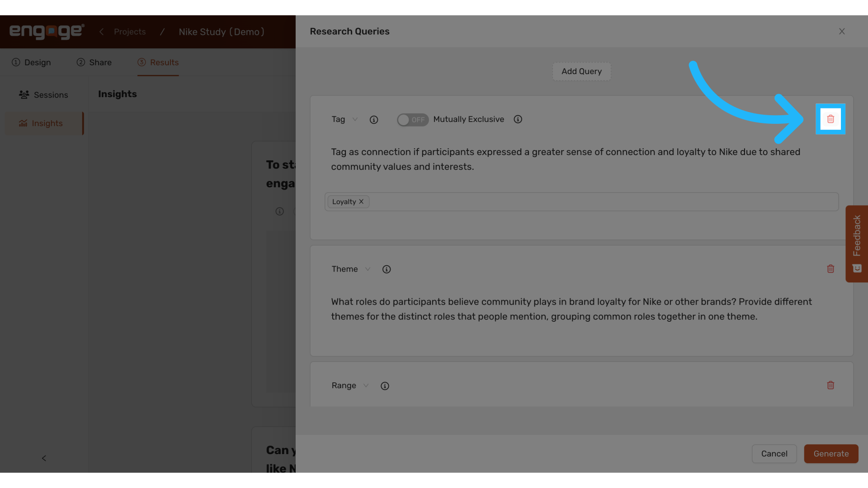Delete the Theme query with trash icon
The height and width of the screenshot is (488, 868).
point(830,269)
